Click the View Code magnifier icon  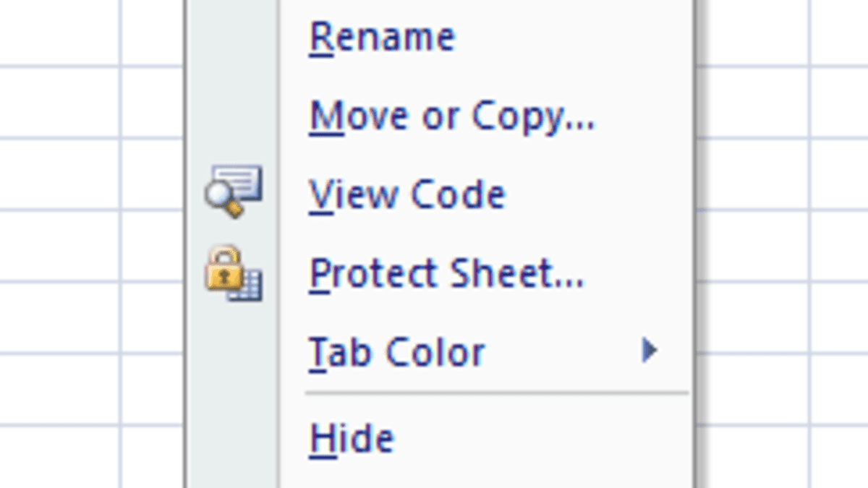[x=233, y=192]
